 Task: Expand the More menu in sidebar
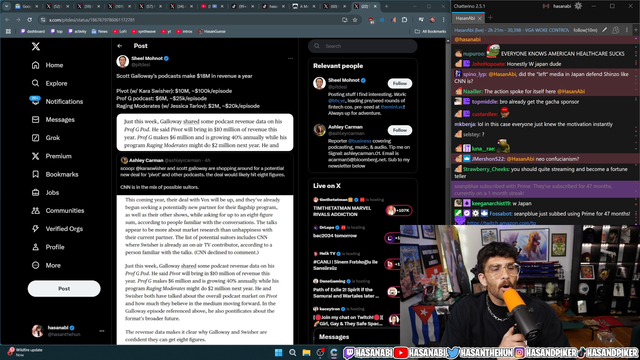(47, 265)
